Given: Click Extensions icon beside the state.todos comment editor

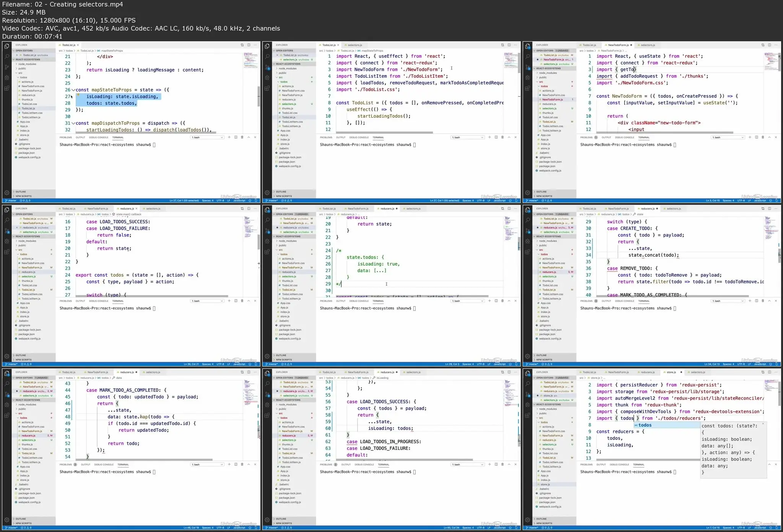Looking at the screenshot, I should (267, 252).
